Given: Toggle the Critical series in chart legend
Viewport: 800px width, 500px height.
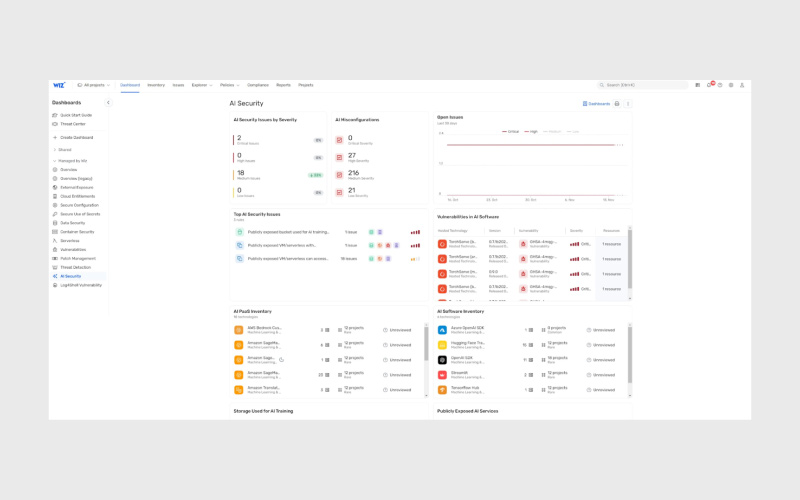Looking at the screenshot, I should tap(510, 131).
